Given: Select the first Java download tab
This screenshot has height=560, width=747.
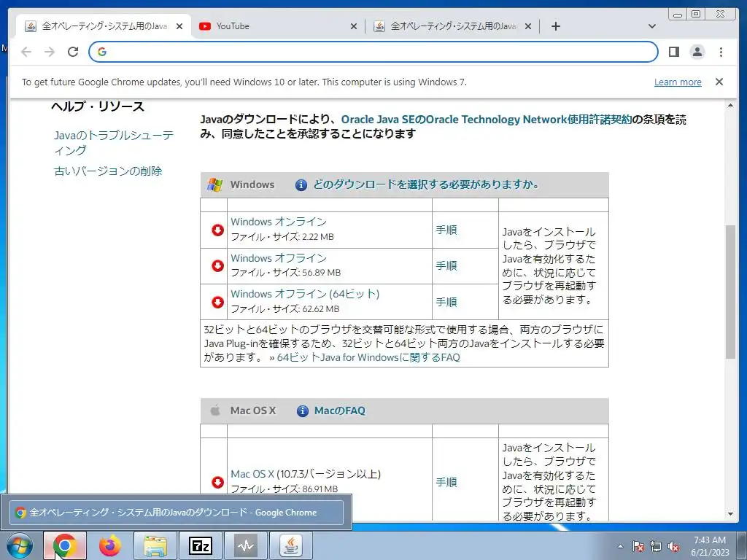Looking at the screenshot, I should [x=104, y=26].
